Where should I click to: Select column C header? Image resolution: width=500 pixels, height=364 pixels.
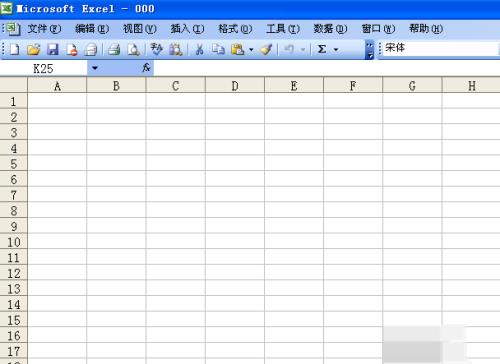coord(176,86)
